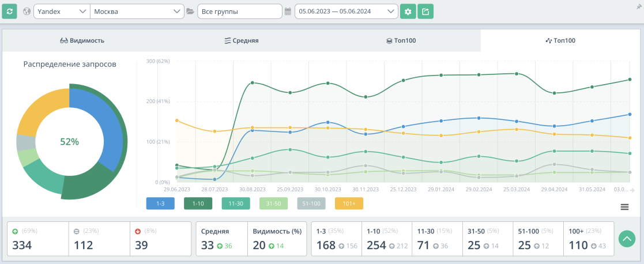Image resolution: width=644 pixels, height=264 pixels.
Task: Click the folder icon before Все группы
Action: point(190,12)
